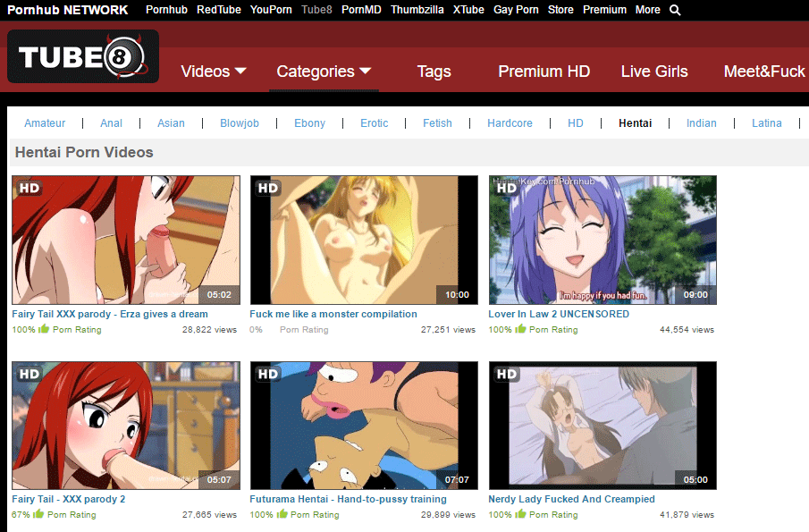Switch to the Ebony category
The width and height of the screenshot is (809, 532).
(x=309, y=123)
